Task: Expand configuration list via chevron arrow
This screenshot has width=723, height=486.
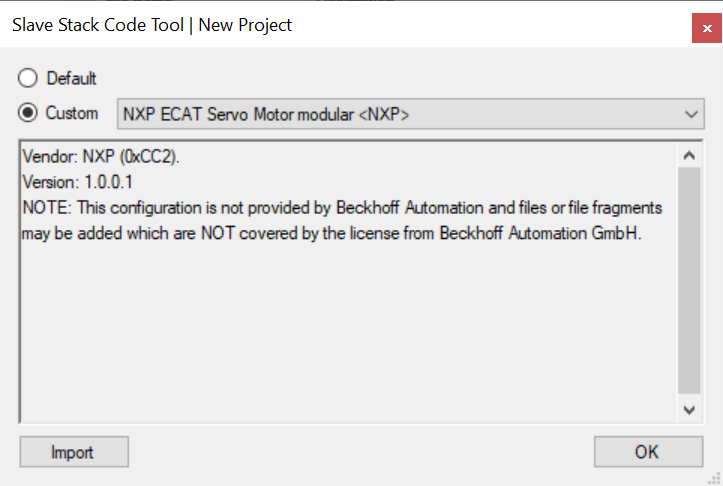Action: tap(691, 114)
